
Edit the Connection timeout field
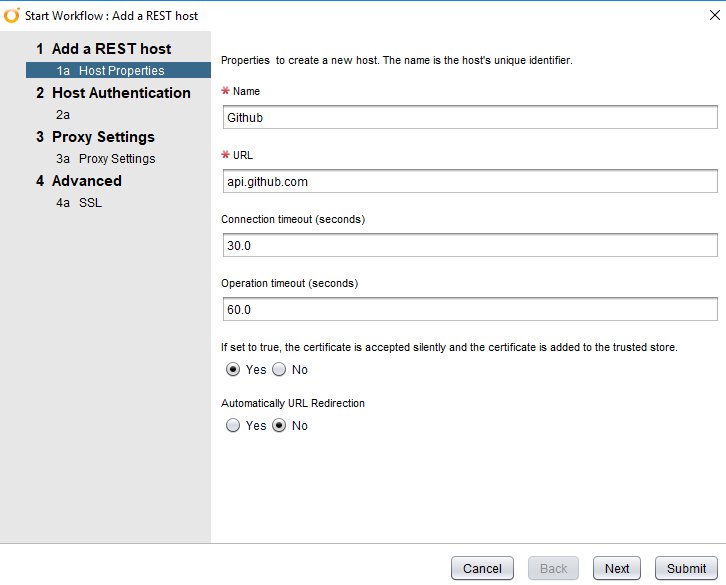coord(470,245)
